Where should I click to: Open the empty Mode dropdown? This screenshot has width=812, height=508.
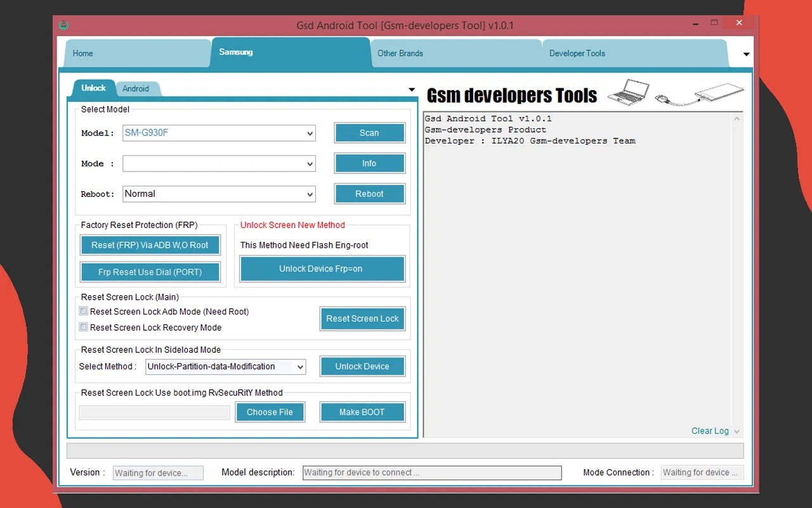click(x=219, y=164)
